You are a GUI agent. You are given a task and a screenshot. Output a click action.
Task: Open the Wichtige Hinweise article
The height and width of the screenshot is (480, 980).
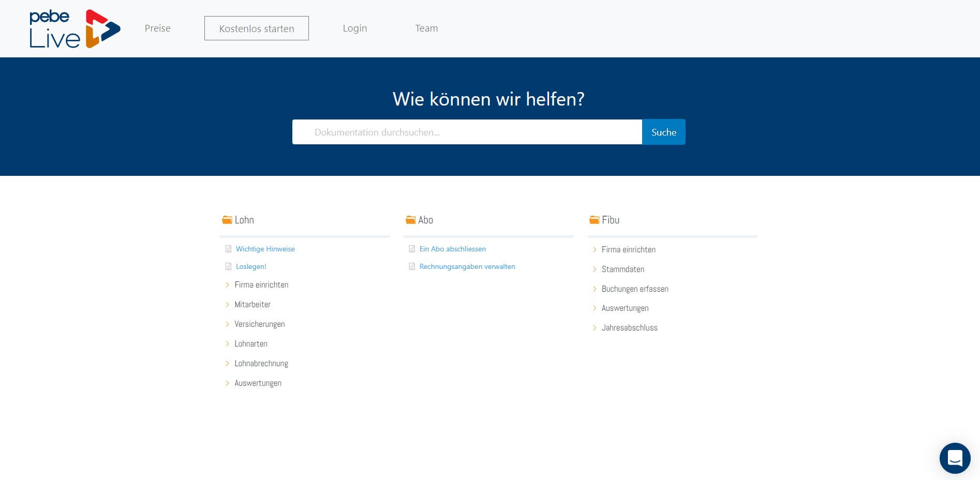[x=265, y=249]
